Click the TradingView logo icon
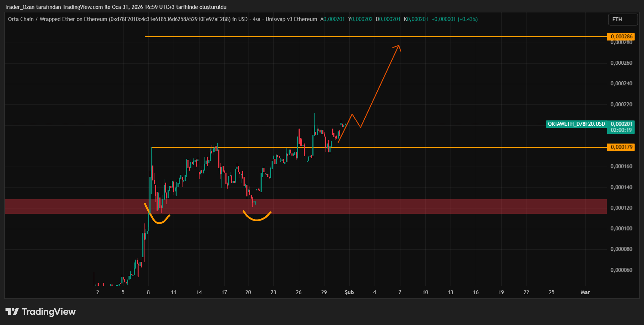644x325 pixels. (x=12, y=312)
